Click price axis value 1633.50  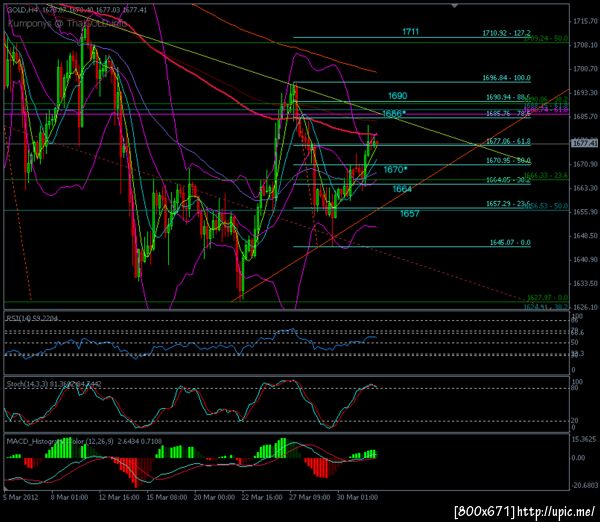[x=585, y=284]
